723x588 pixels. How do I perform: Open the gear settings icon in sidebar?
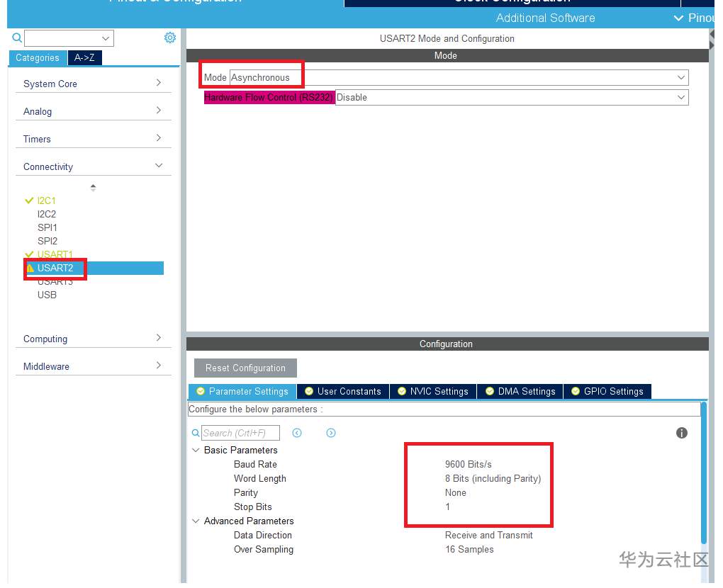tap(169, 38)
